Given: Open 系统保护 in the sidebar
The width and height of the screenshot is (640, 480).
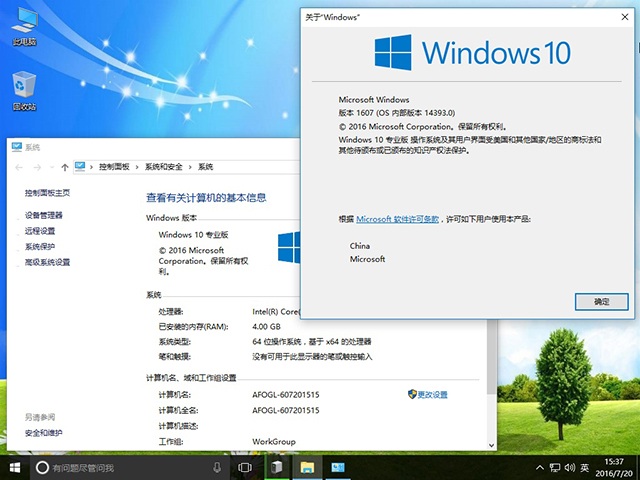Looking at the screenshot, I should point(40,247).
